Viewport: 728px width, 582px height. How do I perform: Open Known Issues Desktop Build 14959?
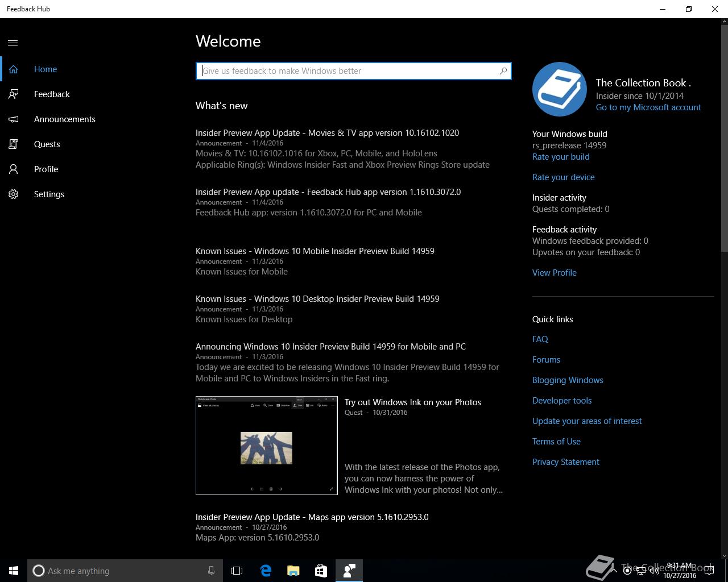point(317,299)
